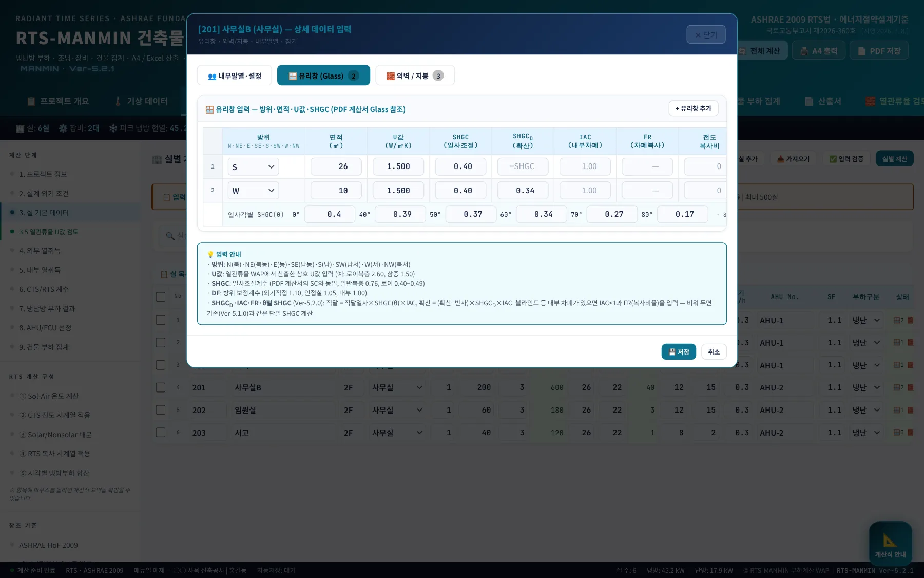Viewport: 924px width, 578px height.
Task: Check the checkbox for room 202 임원실
Action: tap(161, 410)
